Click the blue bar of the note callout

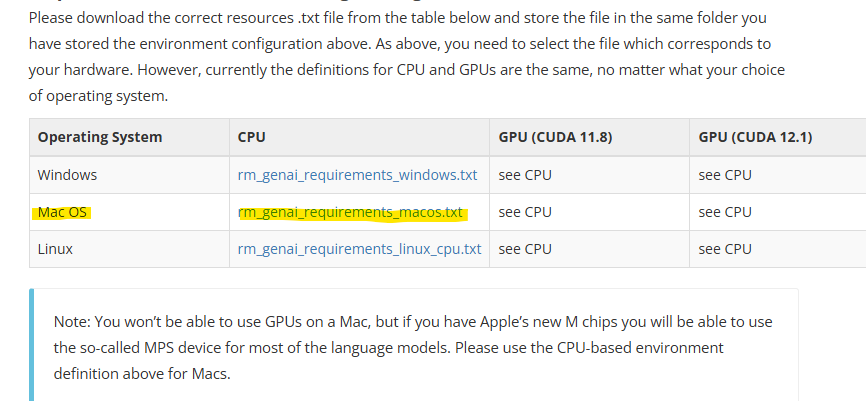tap(31, 345)
